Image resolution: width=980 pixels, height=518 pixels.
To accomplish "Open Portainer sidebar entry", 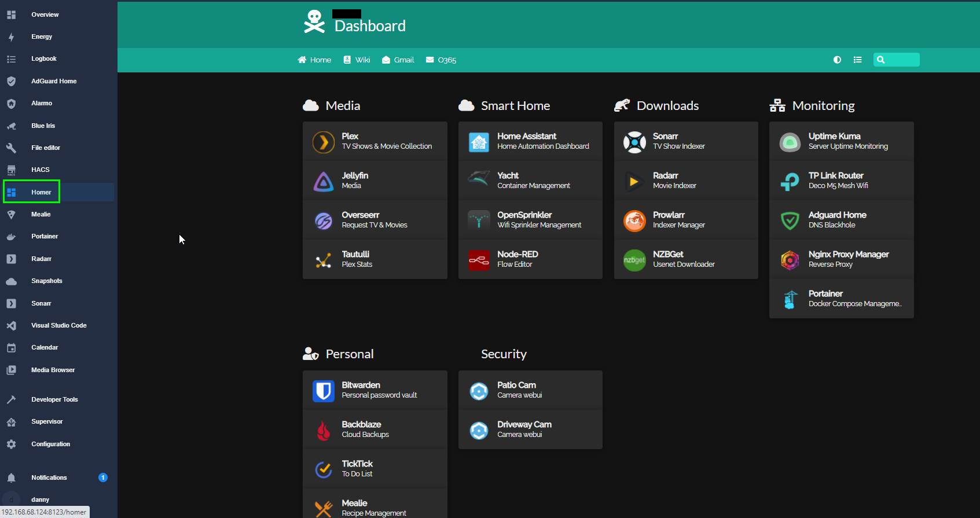I will (58, 236).
